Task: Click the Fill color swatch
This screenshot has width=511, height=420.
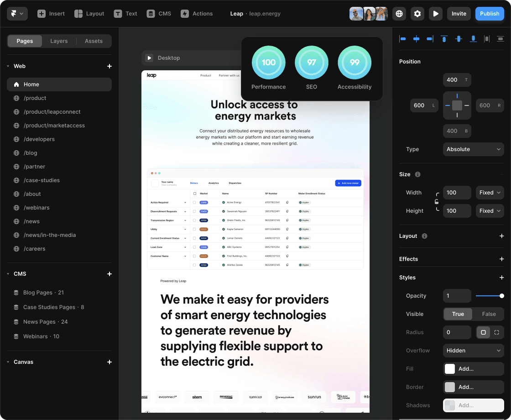Action: pyautogui.click(x=450, y=369)
